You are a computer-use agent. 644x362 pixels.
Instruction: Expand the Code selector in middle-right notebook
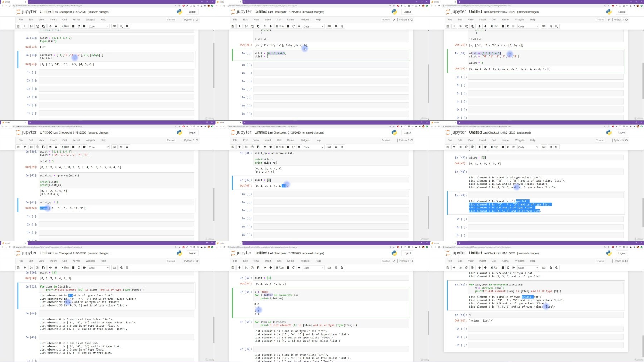[528, 147]
